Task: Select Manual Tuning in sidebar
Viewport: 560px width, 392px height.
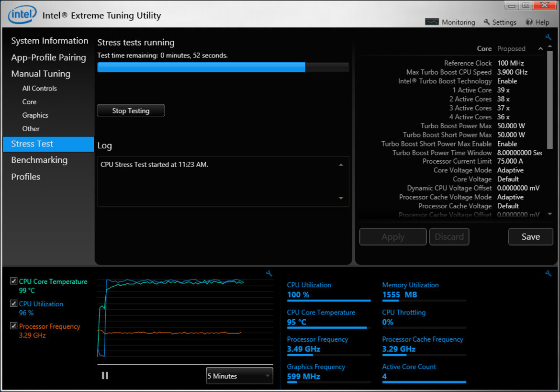Action: coord(41,74)
